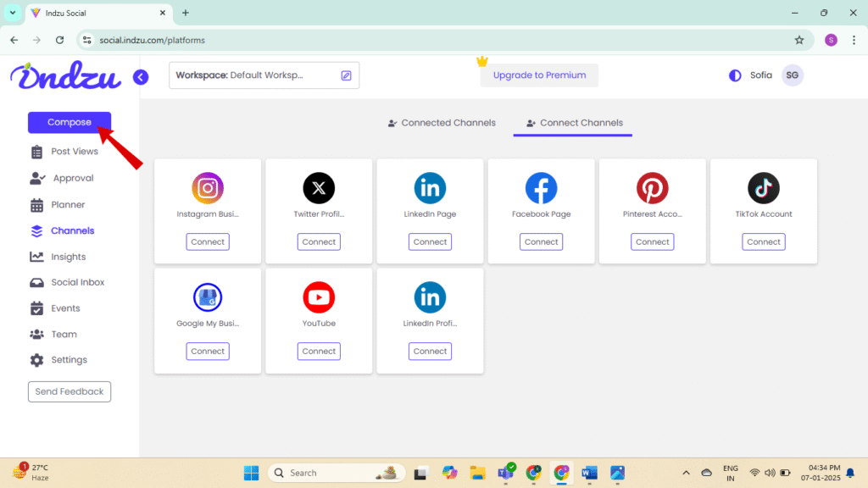868x488 pixels.
Task: Edit workspace name with pencil icon
Action: tap(346, 75)
